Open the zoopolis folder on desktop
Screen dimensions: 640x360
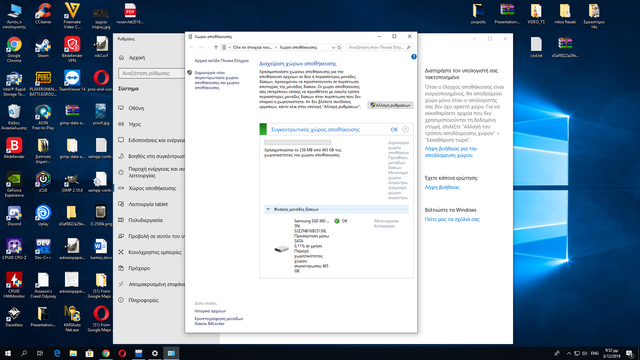click(x=478, y=13)
